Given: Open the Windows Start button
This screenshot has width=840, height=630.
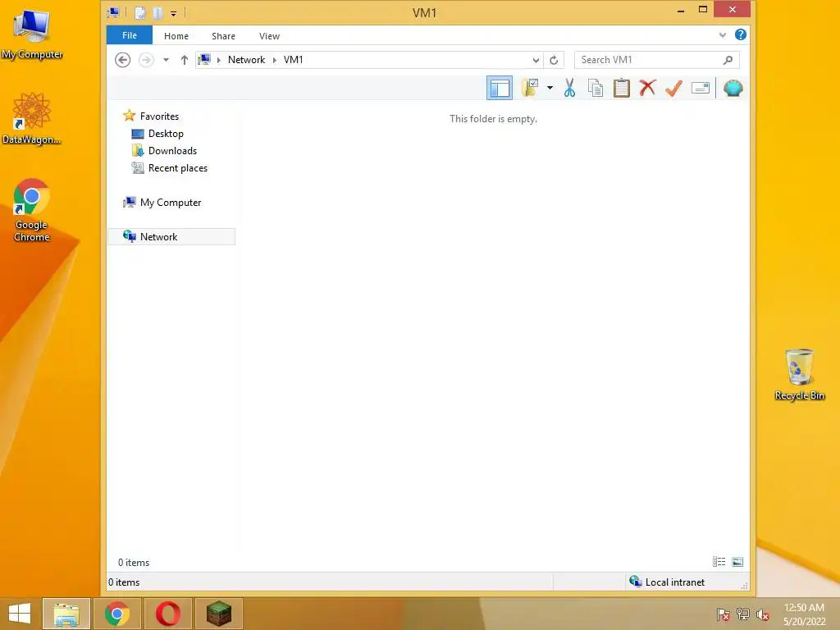Looking at the screenshot, I should tap(20, 614).
